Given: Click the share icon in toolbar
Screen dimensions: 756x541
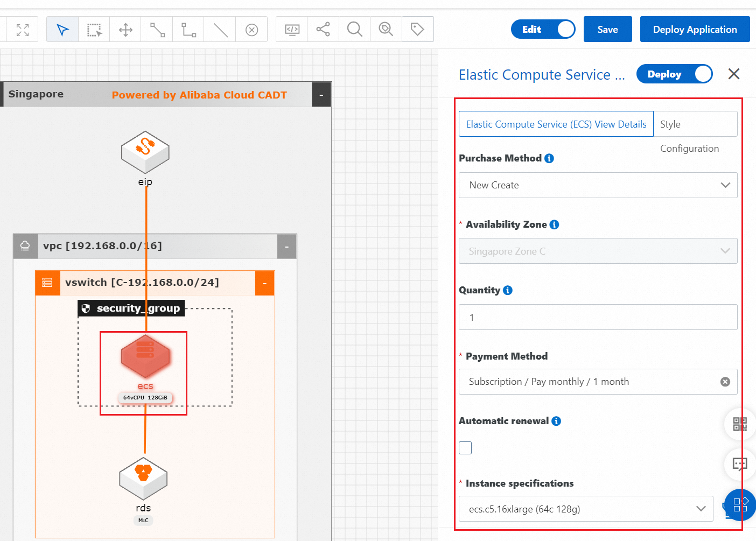Looking at the screenshot, I should 323,30.
